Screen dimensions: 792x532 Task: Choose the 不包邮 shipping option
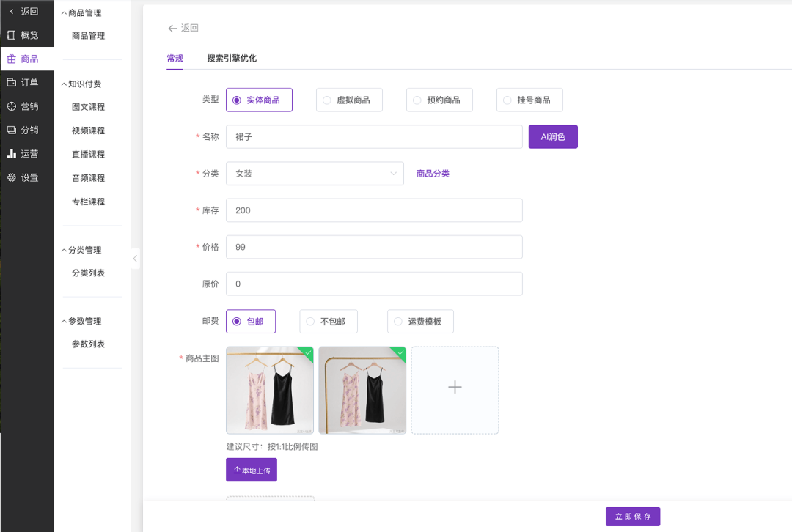point(311,322)
